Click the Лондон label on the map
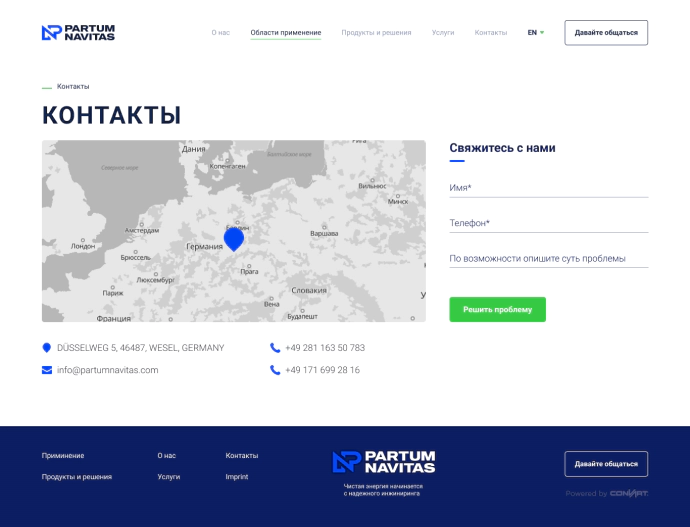Viewport: 690px width, 527px height. pos(83,246)
